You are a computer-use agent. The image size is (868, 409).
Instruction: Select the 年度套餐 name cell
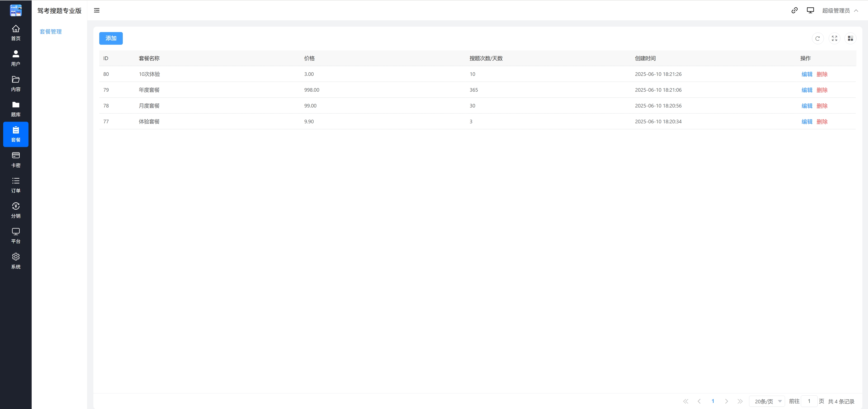pyautogui.click(x=149, y=90)
